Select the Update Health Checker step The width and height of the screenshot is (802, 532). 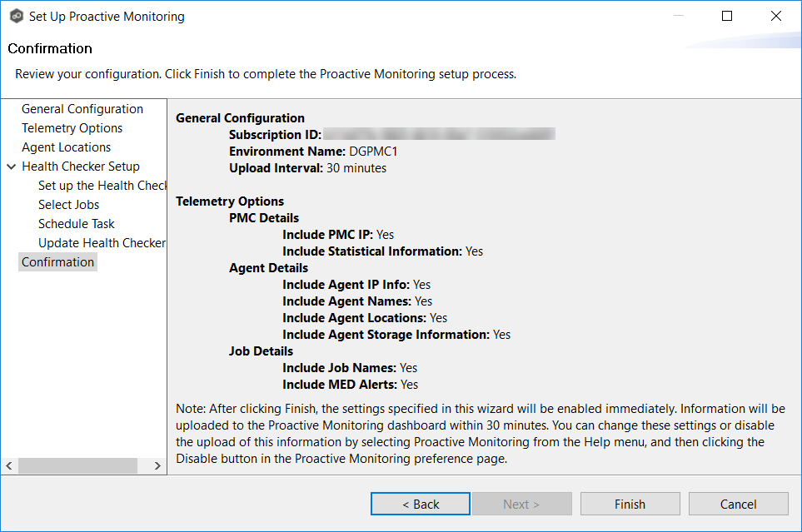tap(102, 243)
